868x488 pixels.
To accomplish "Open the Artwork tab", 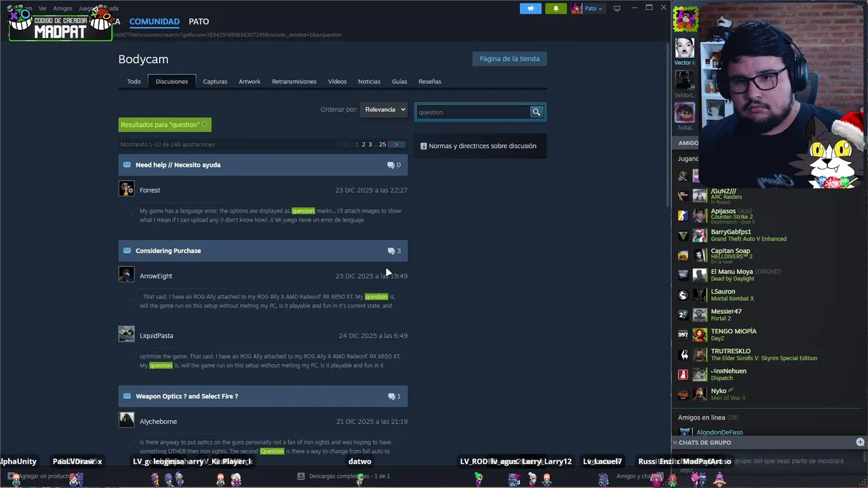I will click(x=250, y=81).
